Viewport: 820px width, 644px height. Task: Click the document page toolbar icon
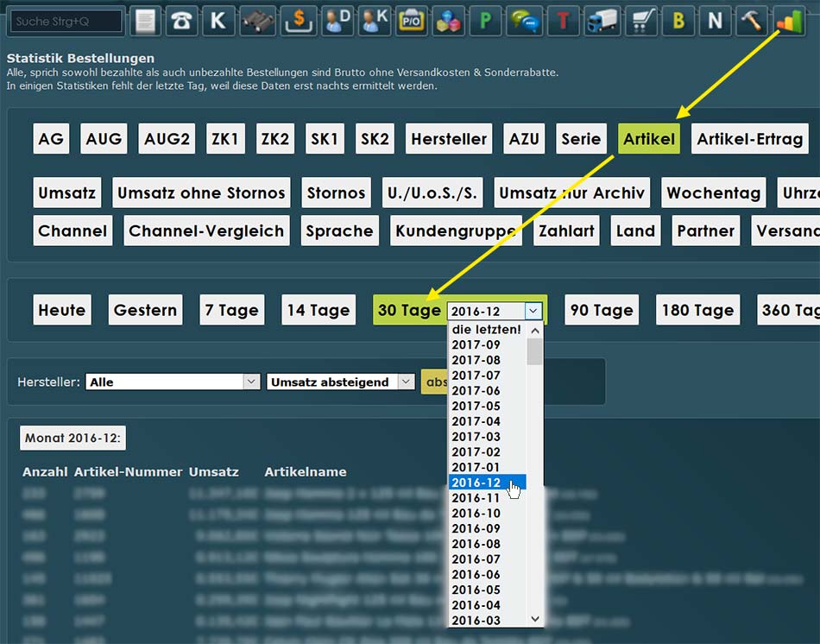[x=145, y=22]
